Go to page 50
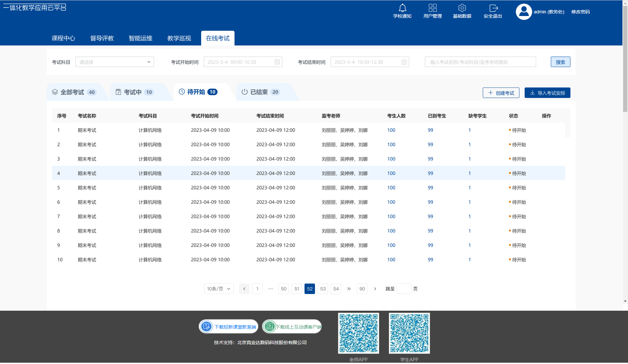 [284, 289]
